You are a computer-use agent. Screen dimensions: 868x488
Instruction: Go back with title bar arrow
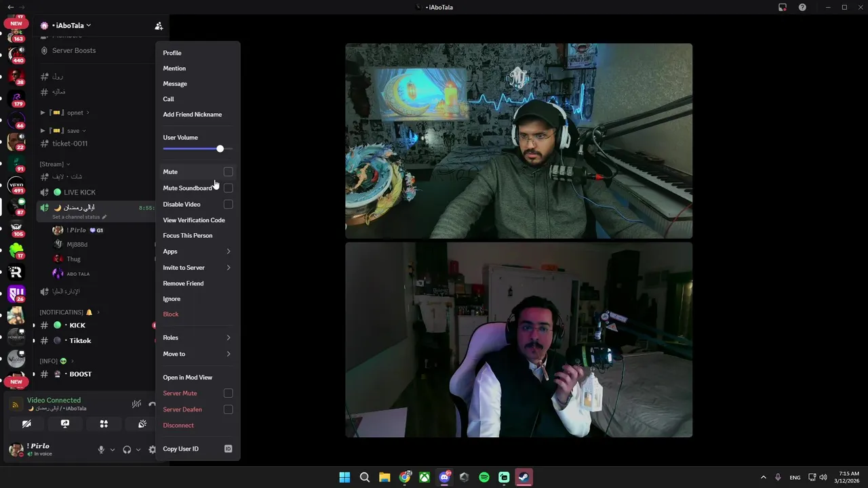click(10, 7)
